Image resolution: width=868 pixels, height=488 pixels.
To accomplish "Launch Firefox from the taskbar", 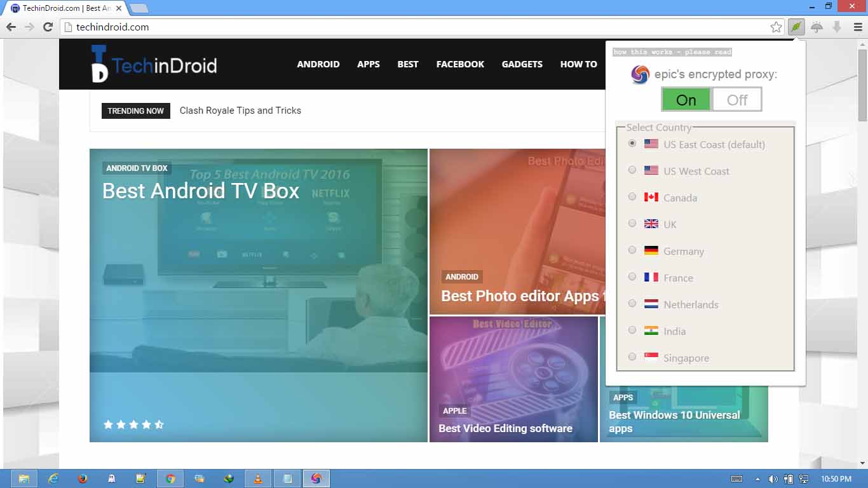I will coord(83,478).
